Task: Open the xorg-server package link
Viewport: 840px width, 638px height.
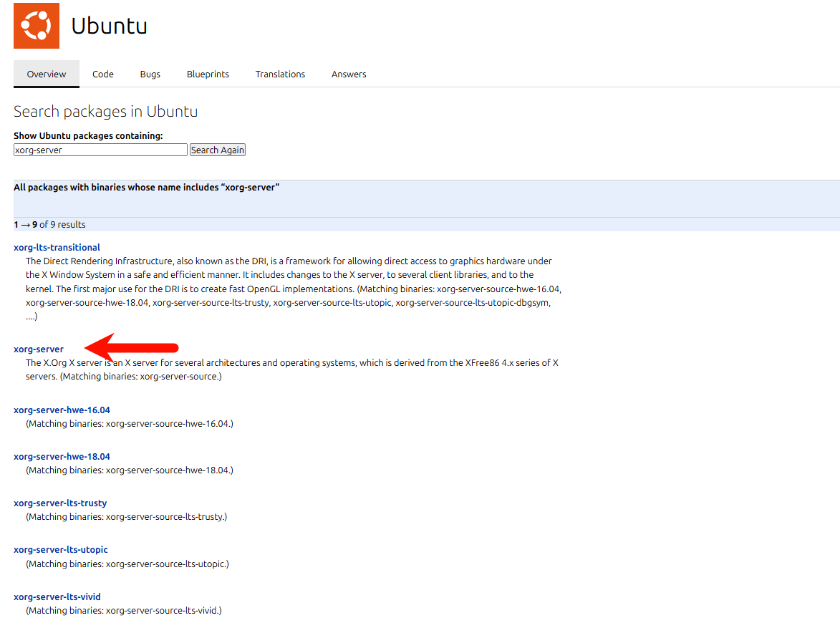Action: pos(39,349)
